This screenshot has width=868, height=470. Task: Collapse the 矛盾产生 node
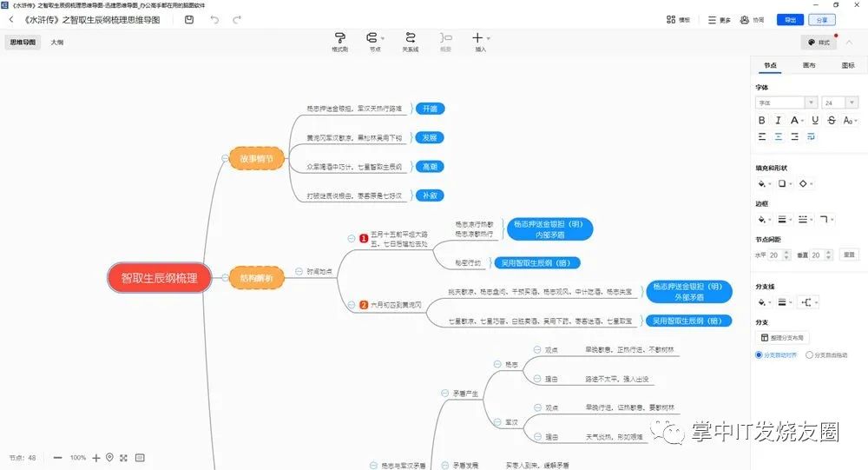pyautogui.click(x=444, y=393)
